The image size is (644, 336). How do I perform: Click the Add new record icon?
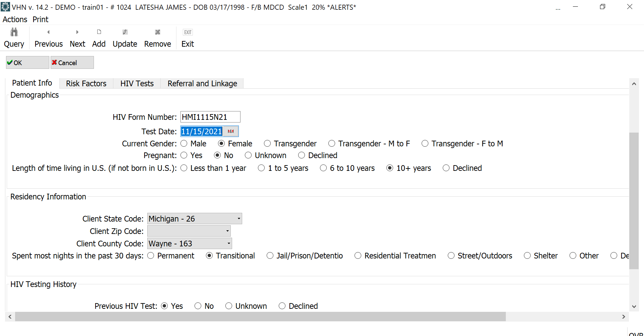(x=99, y=32)
